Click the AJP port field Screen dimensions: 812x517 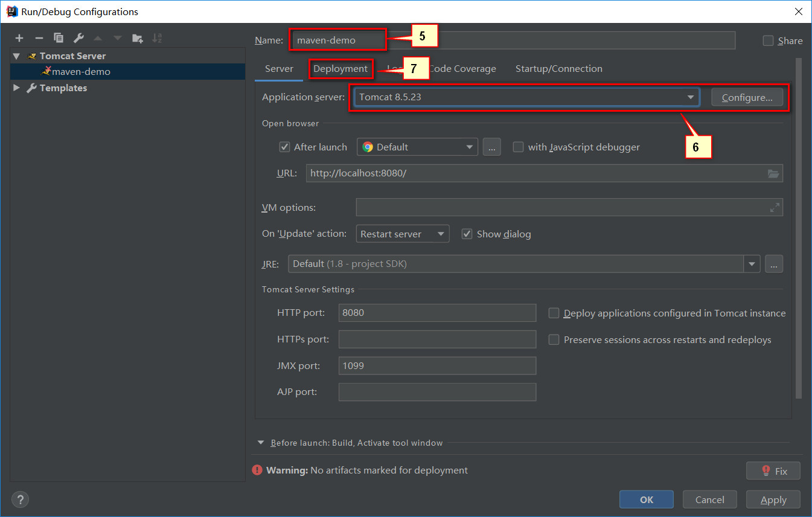coord(437,392)
